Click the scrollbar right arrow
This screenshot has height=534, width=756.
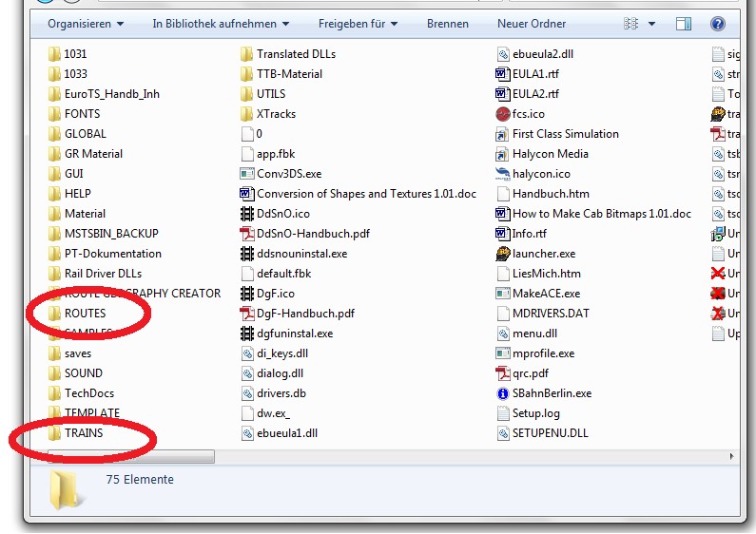pyautogui.click(x=731, y=456)
